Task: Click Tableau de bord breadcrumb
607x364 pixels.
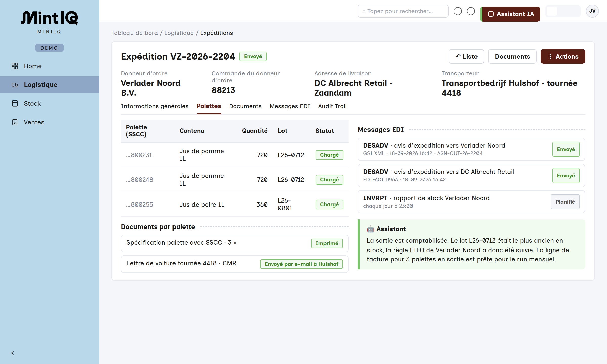Action: point(135,33)
